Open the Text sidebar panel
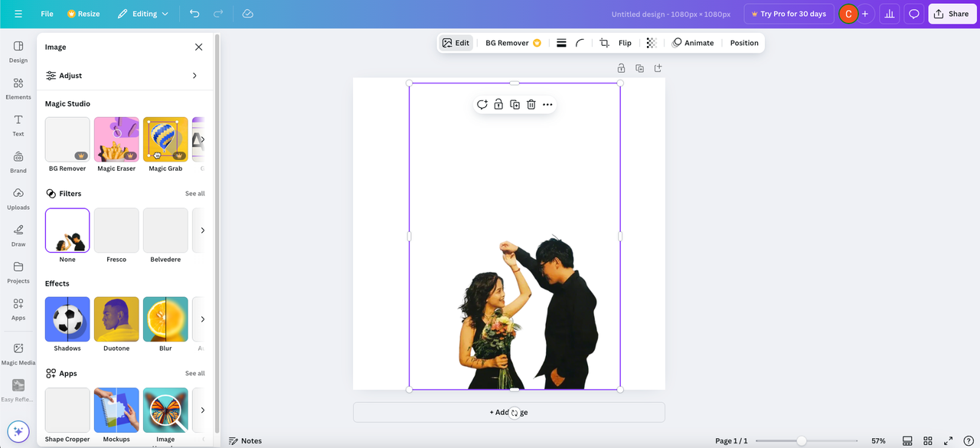The height and width of the screenshot is (448, 980). [x=18, y=125]
